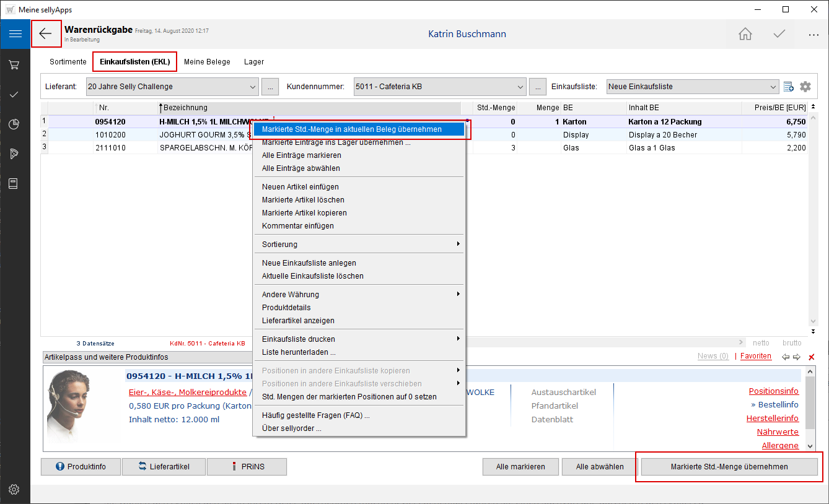The image size is (829, 504).
Task: Open the three-dots more options menu
Action: click(814, 35)
